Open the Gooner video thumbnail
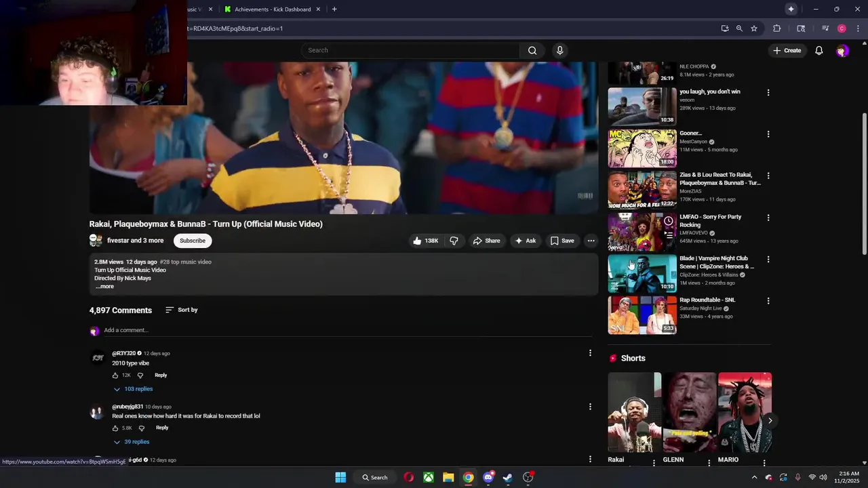Screen dimensions: 868x488 (642, 148)
